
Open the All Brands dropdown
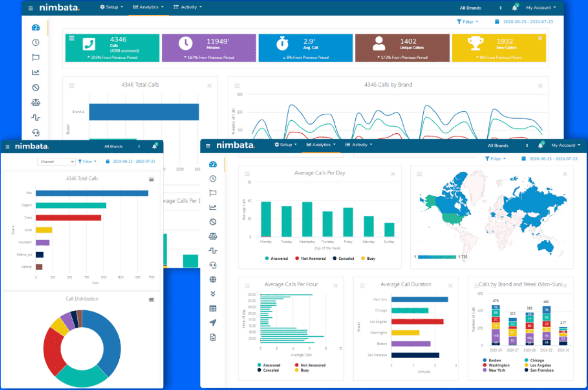[499, 145]
